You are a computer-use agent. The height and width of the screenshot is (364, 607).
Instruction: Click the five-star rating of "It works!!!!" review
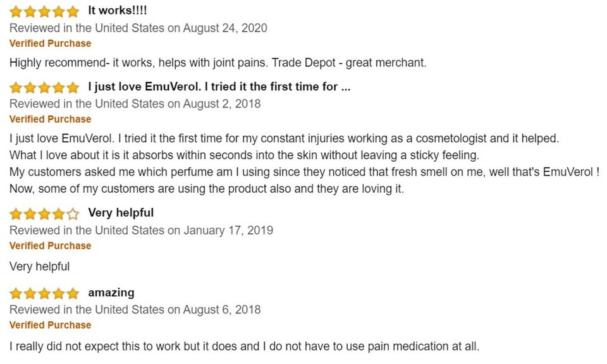pos(44,11)
